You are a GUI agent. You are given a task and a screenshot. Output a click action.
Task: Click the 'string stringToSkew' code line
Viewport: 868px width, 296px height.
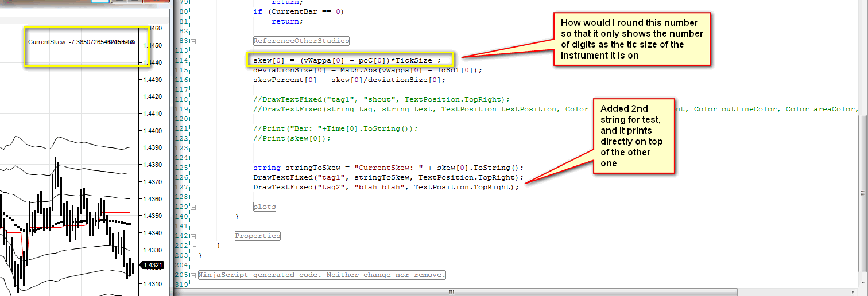(x=389, y=168)
